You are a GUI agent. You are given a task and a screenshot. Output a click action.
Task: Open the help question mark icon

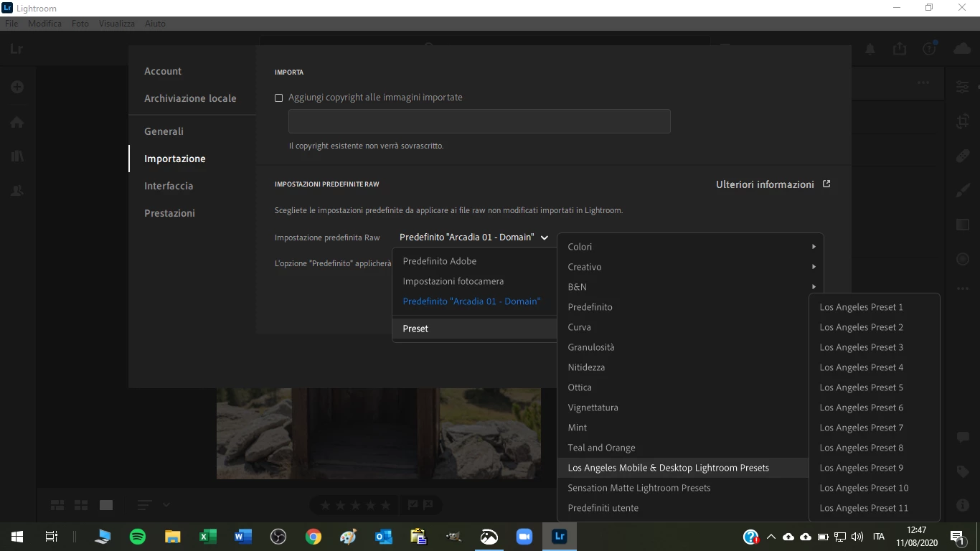pyautogui.click(x=930, y=49)
